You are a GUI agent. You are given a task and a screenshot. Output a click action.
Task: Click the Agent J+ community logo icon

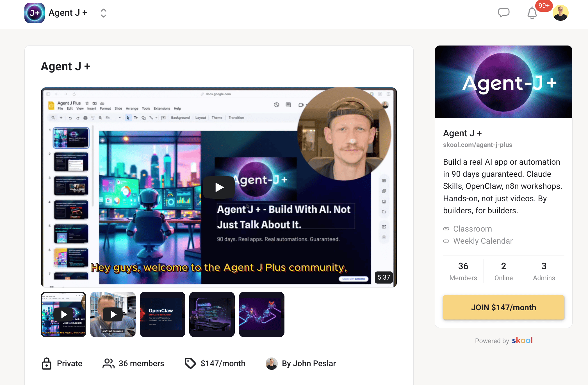pos(35,13)
